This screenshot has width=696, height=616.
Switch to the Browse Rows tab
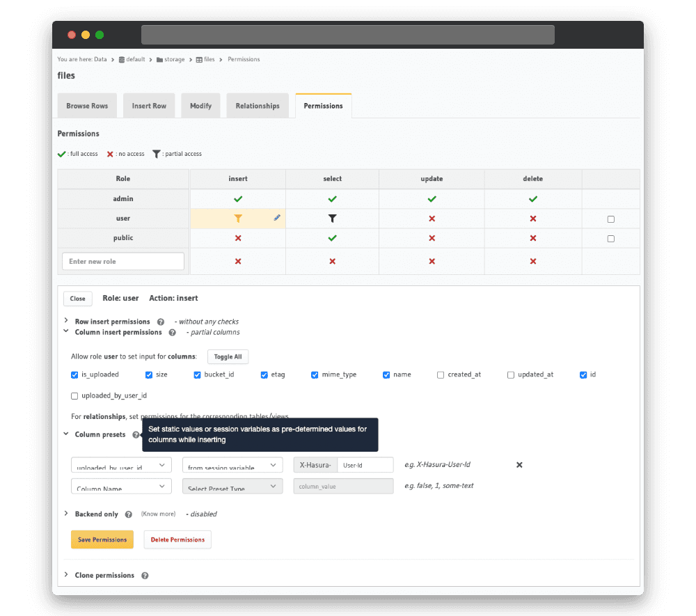pos(87,106)
